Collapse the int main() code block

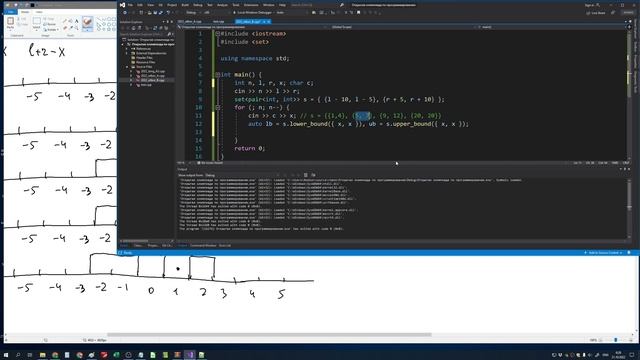coord(218,75)
